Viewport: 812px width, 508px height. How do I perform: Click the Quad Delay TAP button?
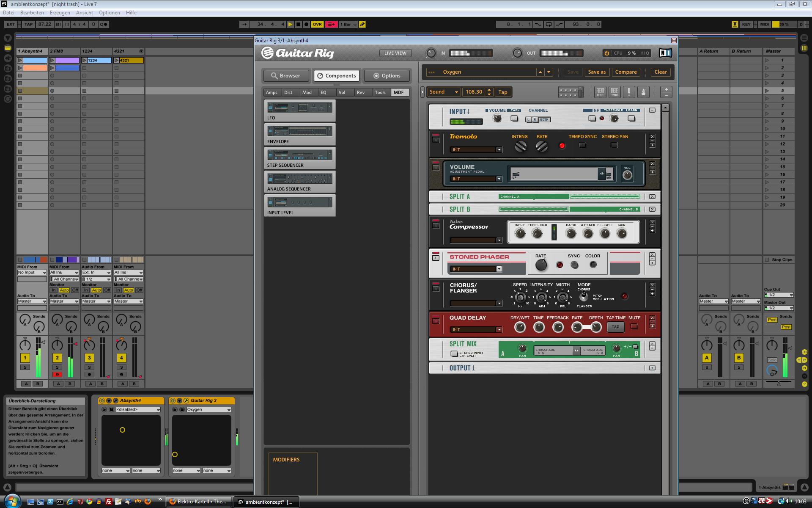(x=615, y=327)
